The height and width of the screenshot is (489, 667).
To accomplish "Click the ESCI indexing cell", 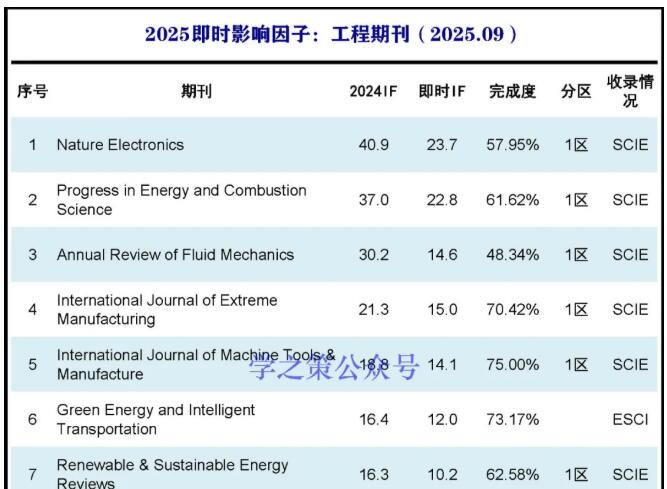I will click(x=630, y=420).
